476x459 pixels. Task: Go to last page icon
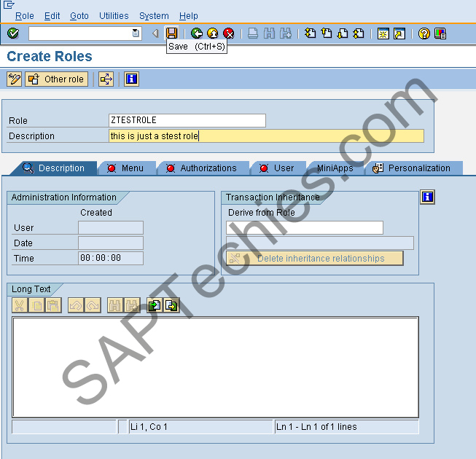359,33
